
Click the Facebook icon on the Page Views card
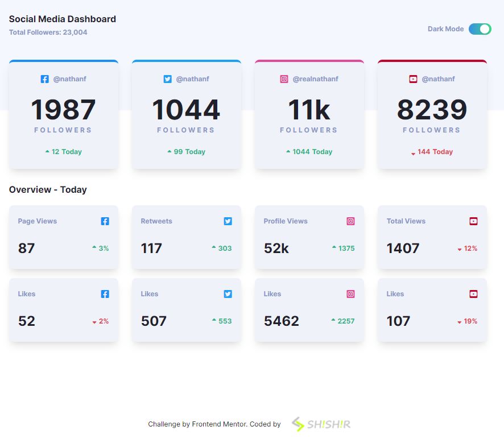(105, 221)
